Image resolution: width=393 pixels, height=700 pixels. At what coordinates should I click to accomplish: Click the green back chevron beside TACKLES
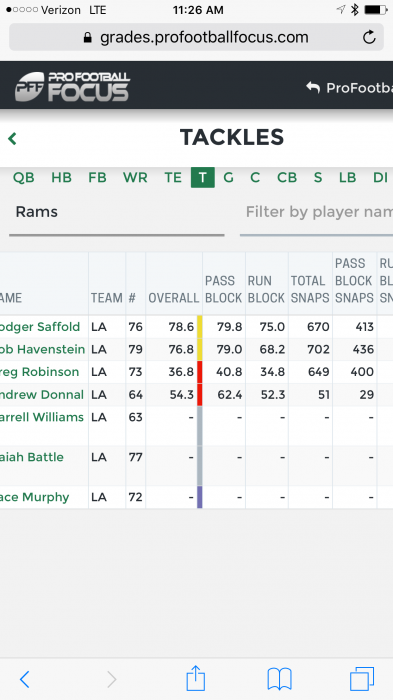(x=13, y=138)
